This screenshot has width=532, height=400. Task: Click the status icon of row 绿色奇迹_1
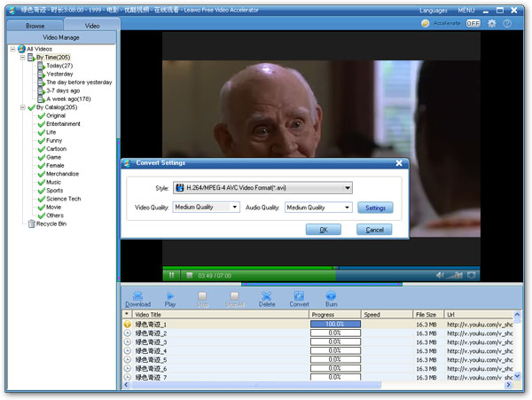tap(127, 324)
